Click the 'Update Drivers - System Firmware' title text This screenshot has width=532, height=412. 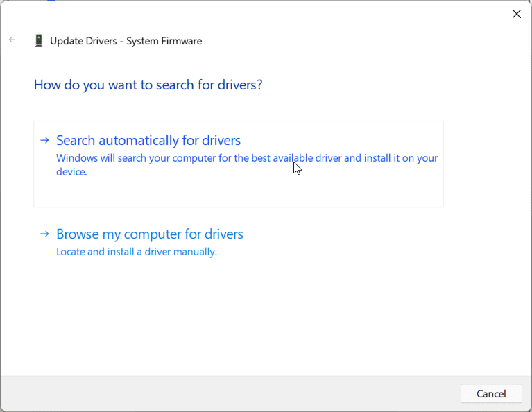point(126,41)
